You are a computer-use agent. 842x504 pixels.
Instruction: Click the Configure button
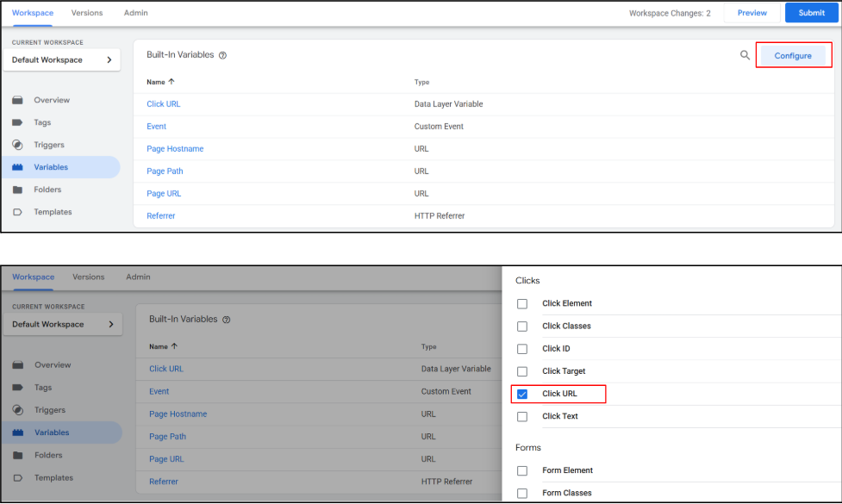792,56
